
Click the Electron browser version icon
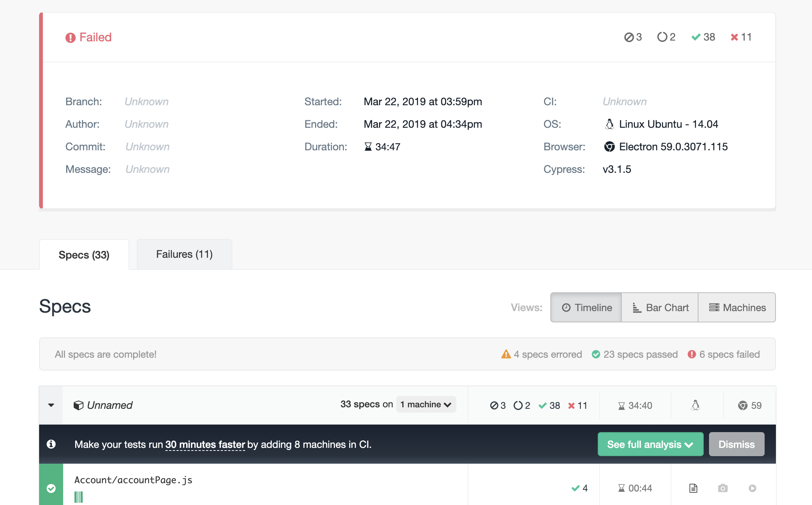point(610,147)
